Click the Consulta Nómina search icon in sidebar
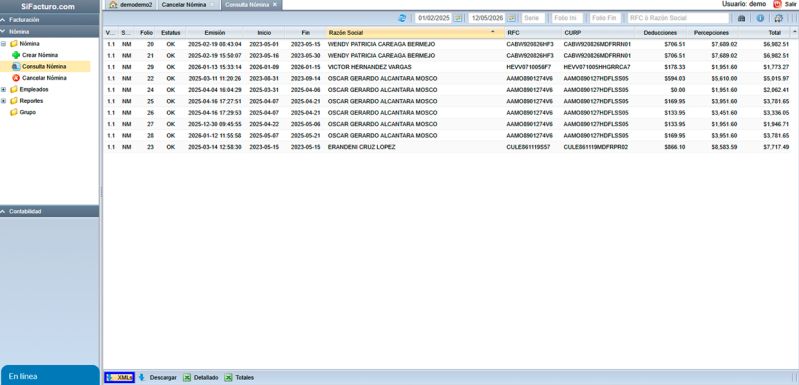Image resolution: width=799 pixels, height=385 pixels. tap(16, 66)
